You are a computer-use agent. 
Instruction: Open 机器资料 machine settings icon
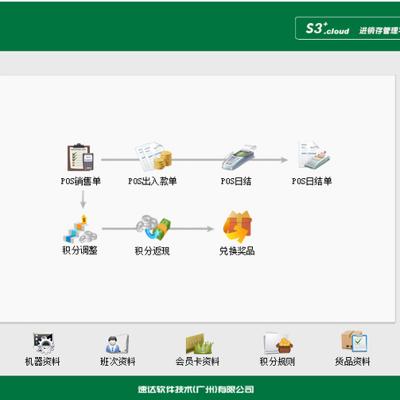point(43,343)
